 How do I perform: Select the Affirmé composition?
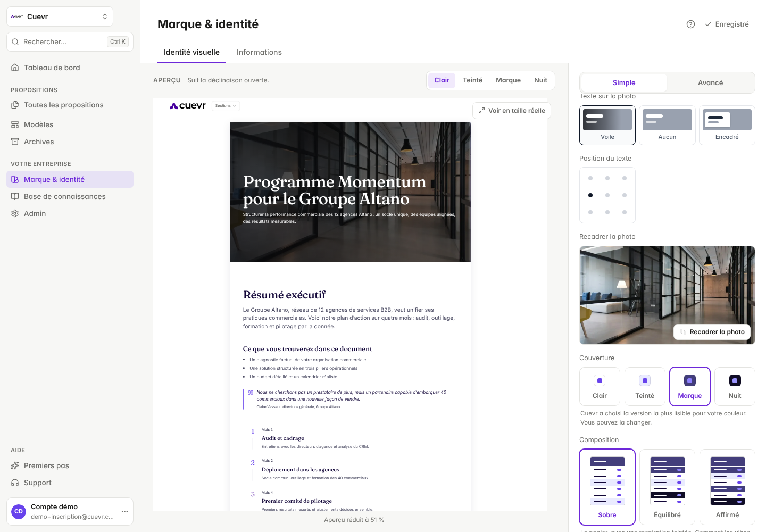point(727,487)
